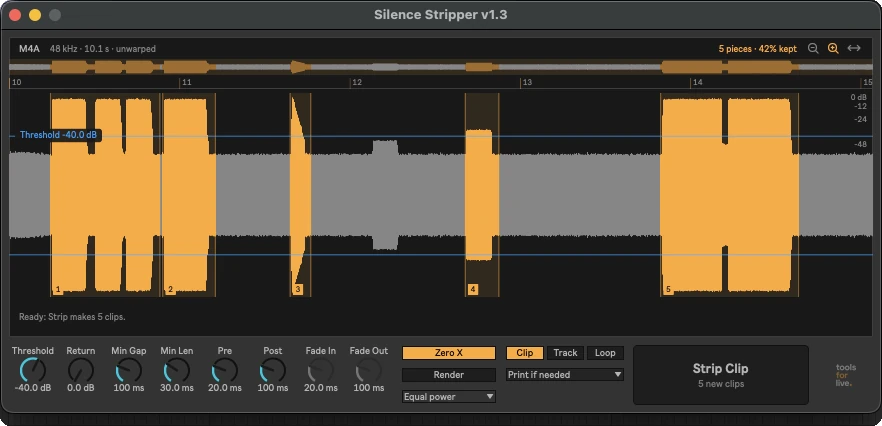
Task: Select piece marker 2 in waveform
Action: pyautogui.click(x=170, y=290)
